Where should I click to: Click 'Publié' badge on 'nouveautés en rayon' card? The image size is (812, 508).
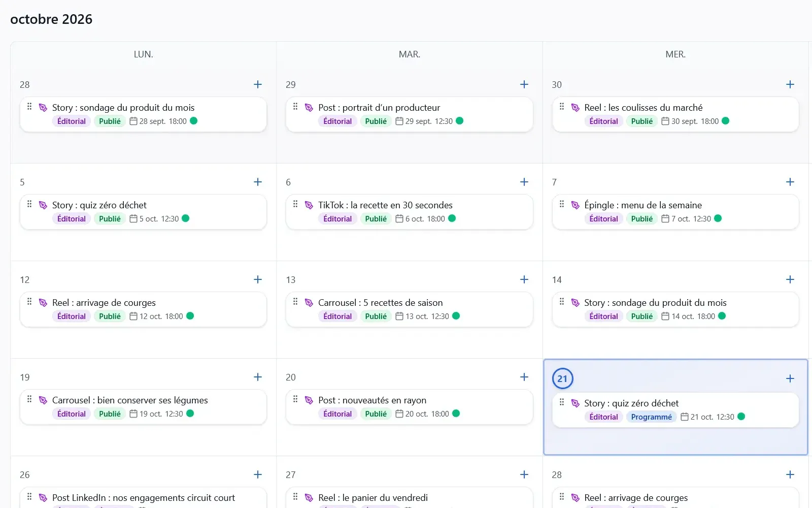[376, 414]
